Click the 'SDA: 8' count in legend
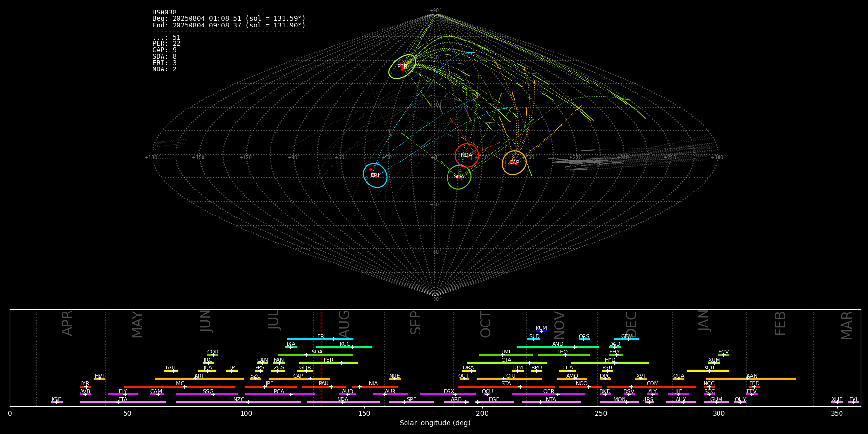 coord(164,57)
